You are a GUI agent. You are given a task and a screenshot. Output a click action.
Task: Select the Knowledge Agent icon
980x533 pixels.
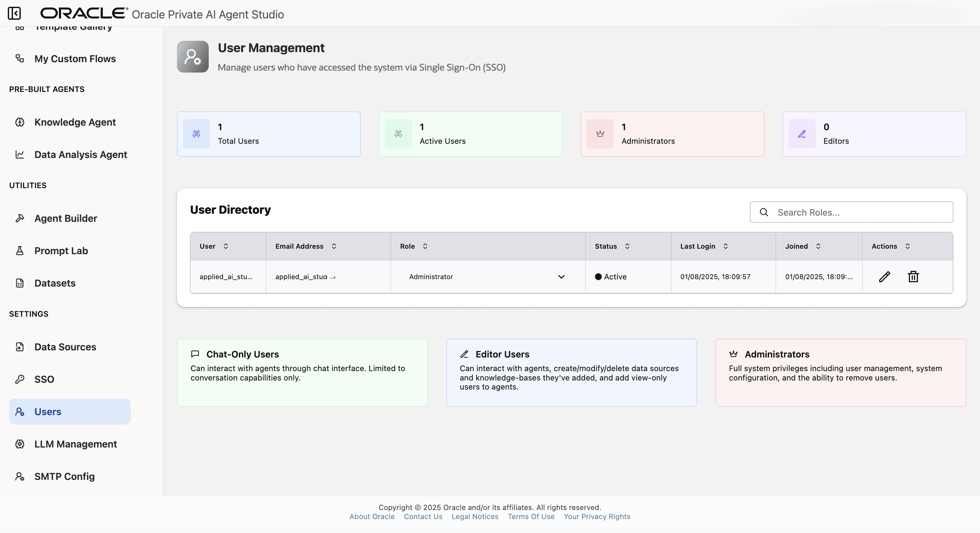[20, 122]
